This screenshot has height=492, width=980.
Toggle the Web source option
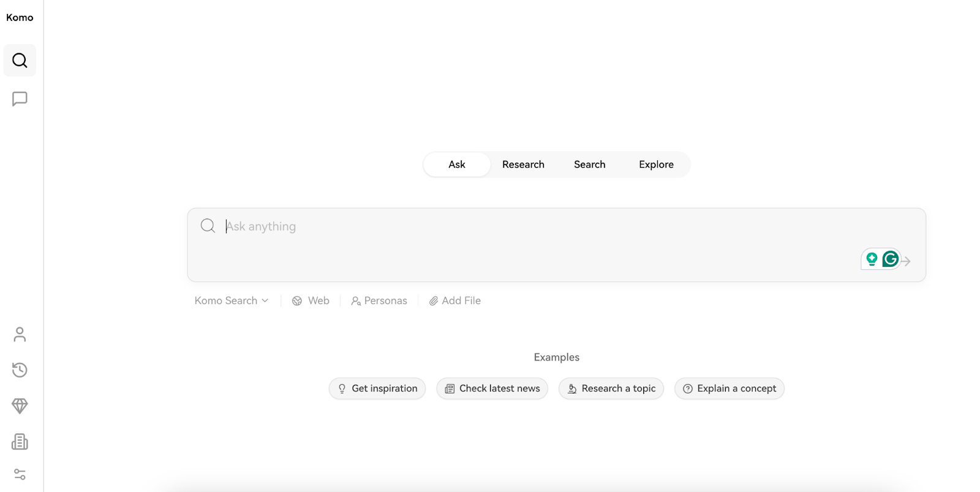click(x=311, y=300)
